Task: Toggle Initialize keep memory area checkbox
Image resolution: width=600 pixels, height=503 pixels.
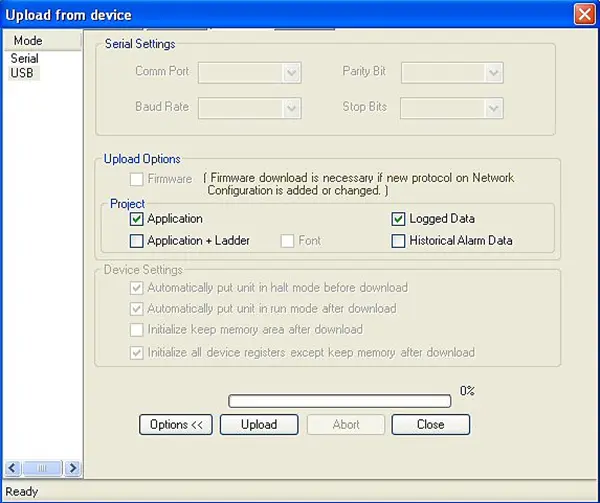Action: pos(137,330)
